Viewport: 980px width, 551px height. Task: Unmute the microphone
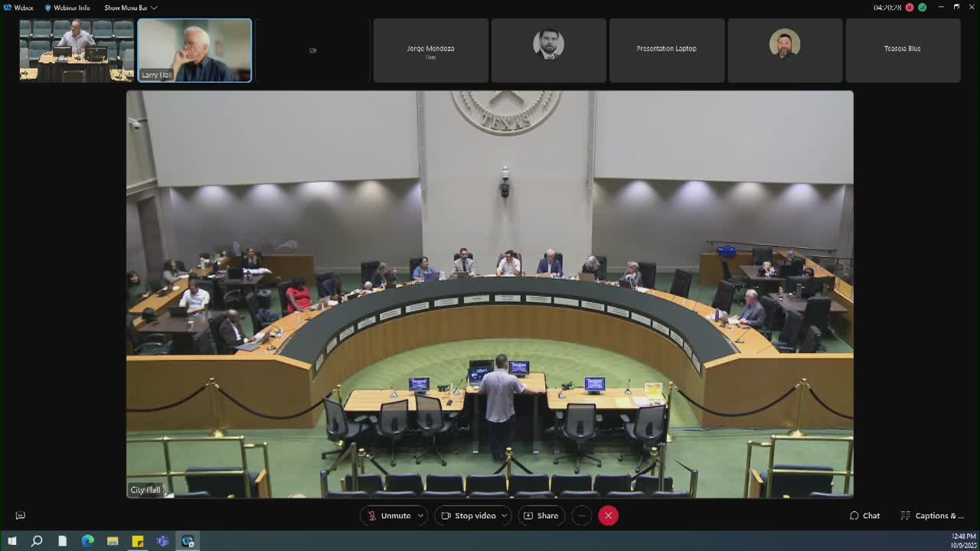389,516
